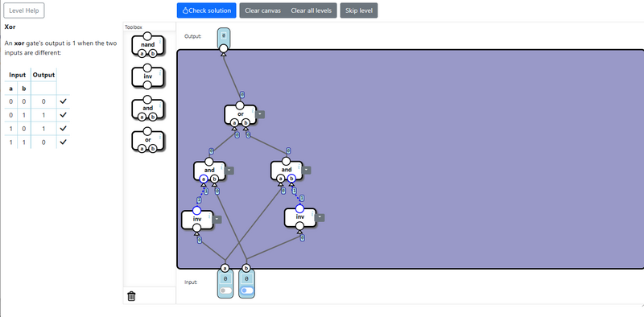Image resolution: width=644 pixels, height=317 pixels.
Task: Click the Xor level title
Action: coord(10,27)
